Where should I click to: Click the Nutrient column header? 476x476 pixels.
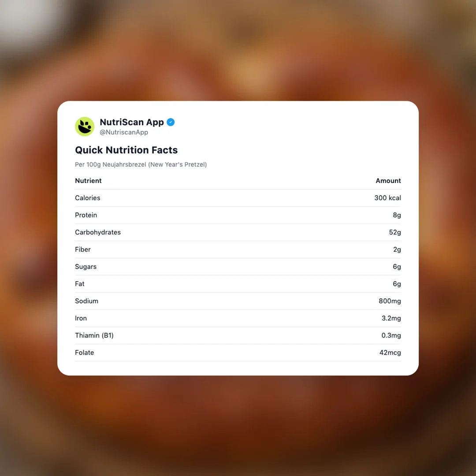(x=88, y=181)
